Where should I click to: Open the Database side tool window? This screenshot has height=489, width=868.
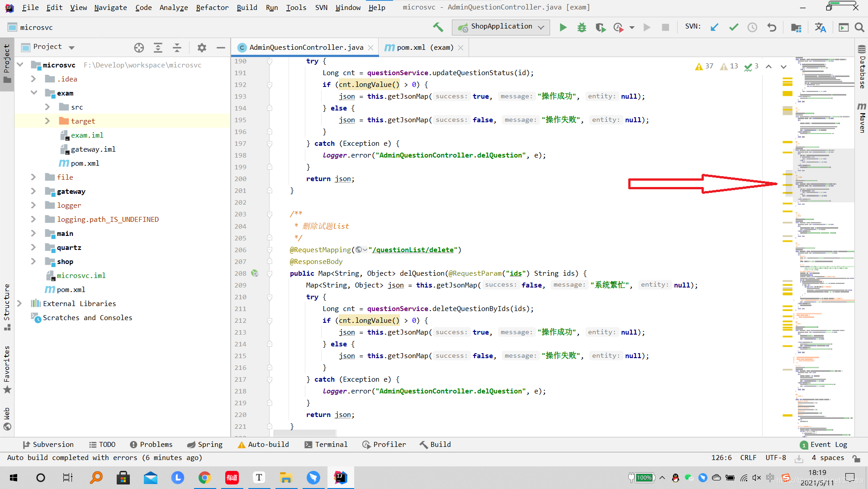(862, 67)
